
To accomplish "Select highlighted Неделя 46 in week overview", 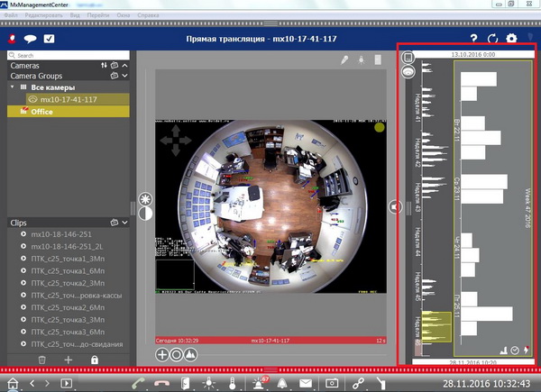I will [x=436, y=327].
